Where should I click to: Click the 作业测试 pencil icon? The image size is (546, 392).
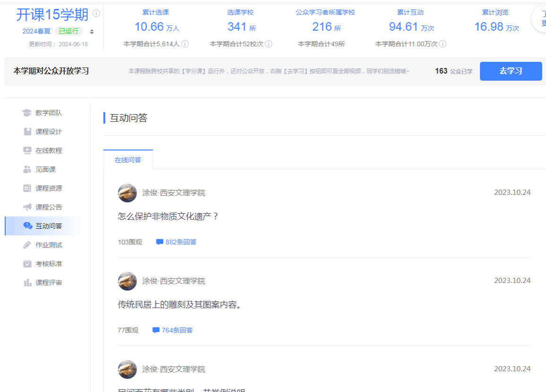click(x=27, y=245)
